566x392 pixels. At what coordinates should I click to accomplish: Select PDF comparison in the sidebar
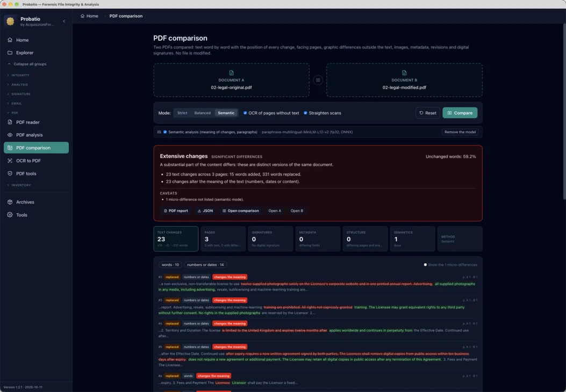pos(36,148)
